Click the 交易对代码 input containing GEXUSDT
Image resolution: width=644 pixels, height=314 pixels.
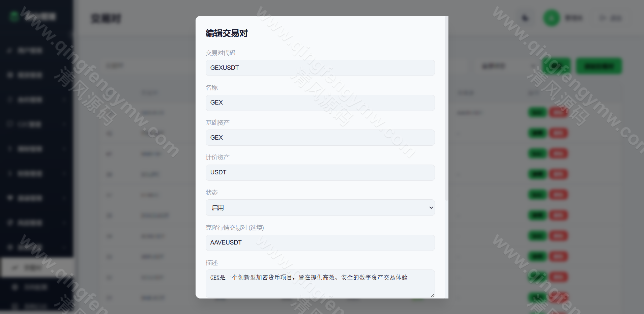pos(320,68)
